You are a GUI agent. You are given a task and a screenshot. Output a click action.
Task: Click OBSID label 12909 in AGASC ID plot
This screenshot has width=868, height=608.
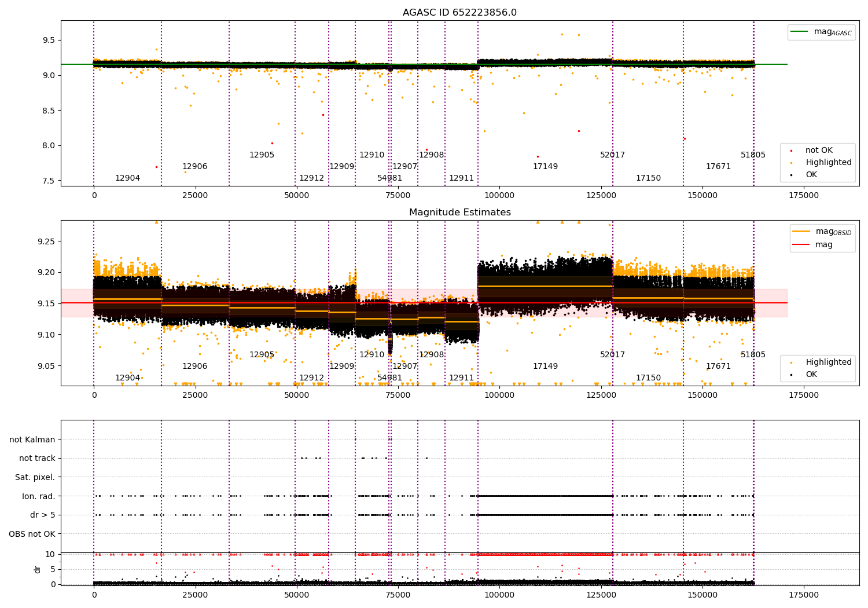click(x=341, y=167)
